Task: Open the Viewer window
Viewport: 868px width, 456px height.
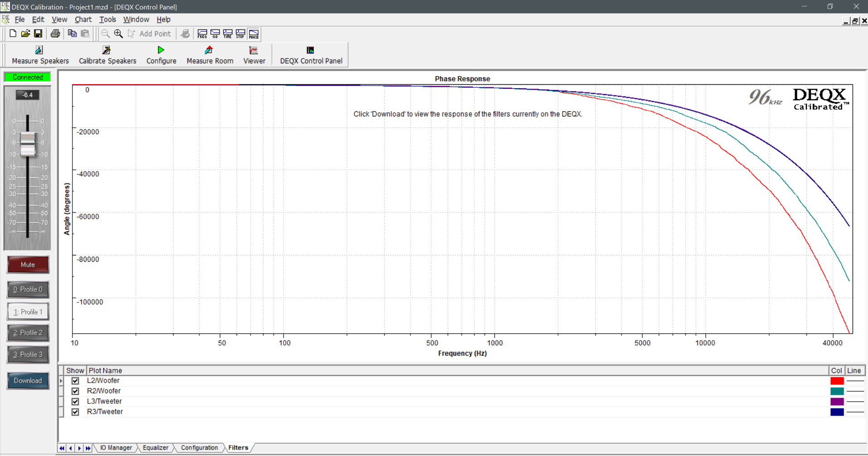Action: pyautogui.click(x=254, y=55)
